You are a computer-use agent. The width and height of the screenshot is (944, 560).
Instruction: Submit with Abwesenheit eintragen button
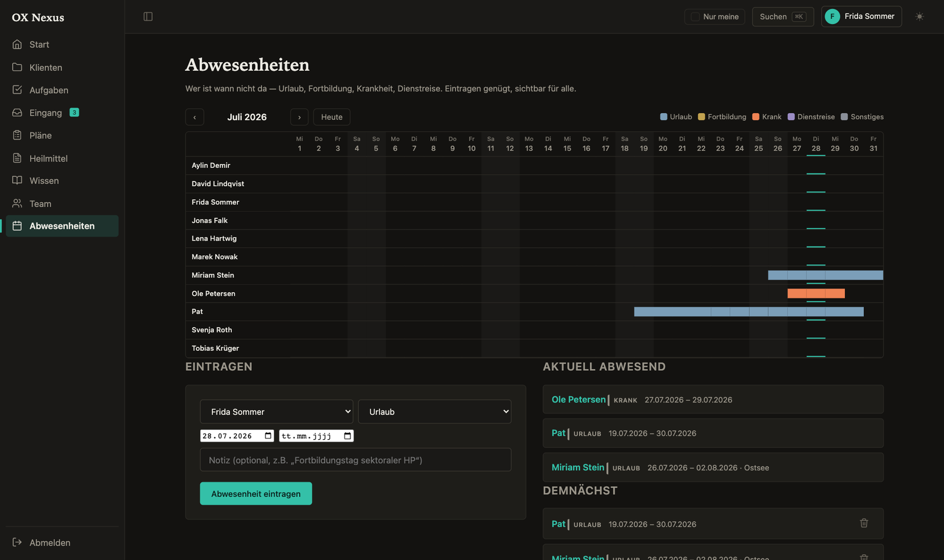click(x=256, y=493)
